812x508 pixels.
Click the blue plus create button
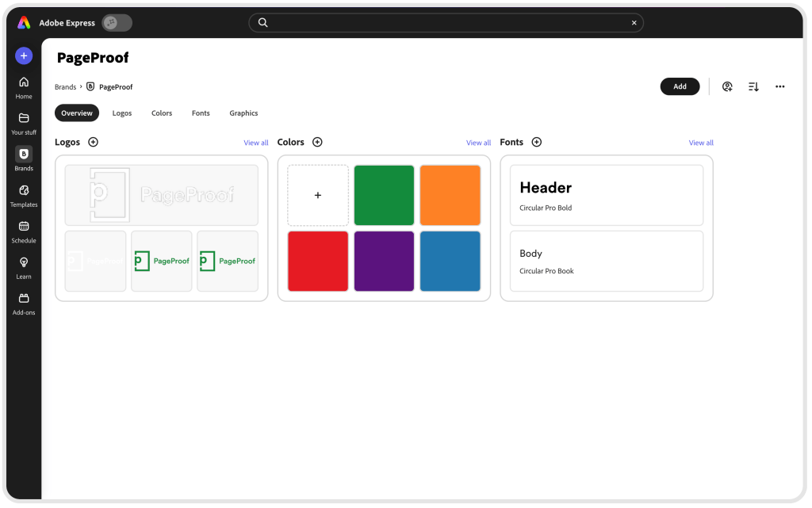tap(24, 55)
